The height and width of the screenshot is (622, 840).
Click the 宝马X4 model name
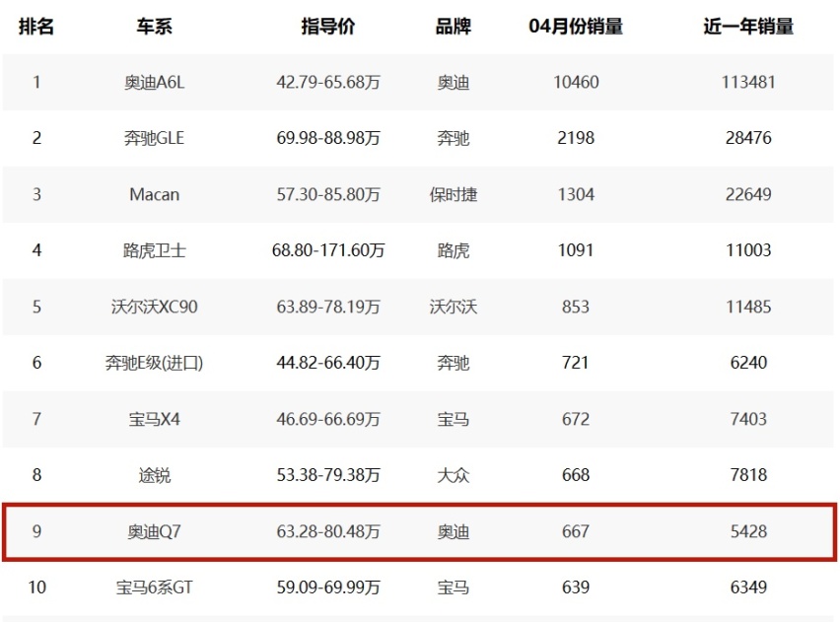[x=154, y=419]
